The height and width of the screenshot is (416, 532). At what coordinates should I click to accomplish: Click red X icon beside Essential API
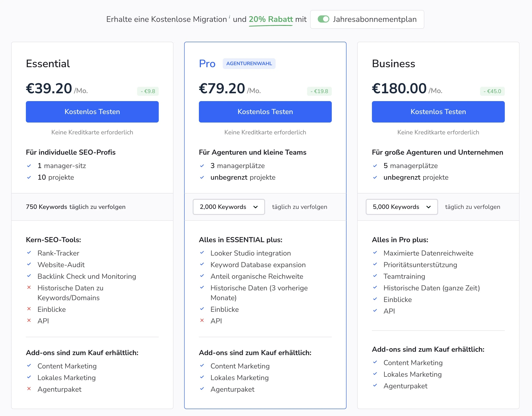pyautogui.click(x=29, y=320)
